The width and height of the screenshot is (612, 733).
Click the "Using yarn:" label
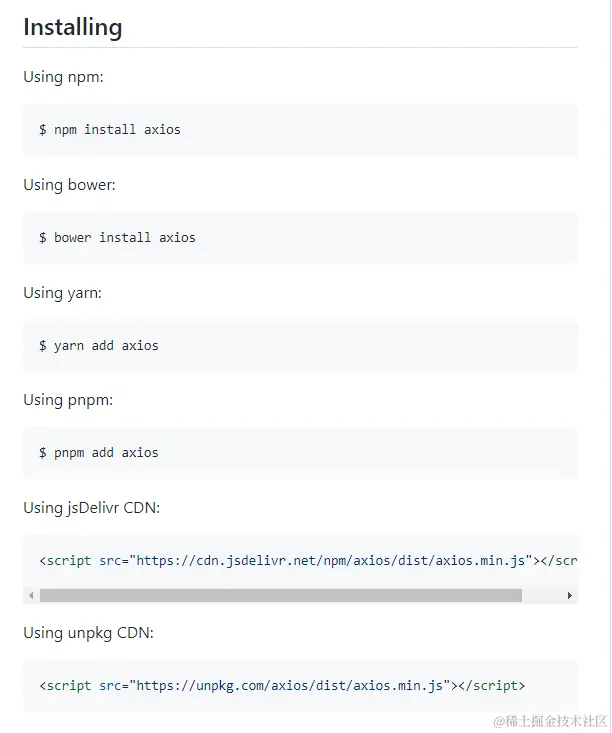coord(63,293)
